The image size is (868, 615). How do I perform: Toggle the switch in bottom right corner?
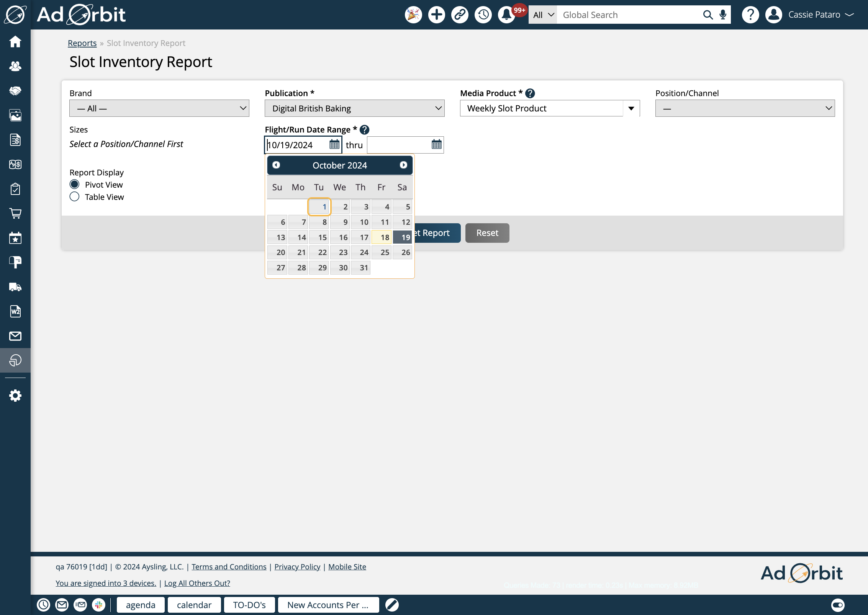[x=837, y=605]
